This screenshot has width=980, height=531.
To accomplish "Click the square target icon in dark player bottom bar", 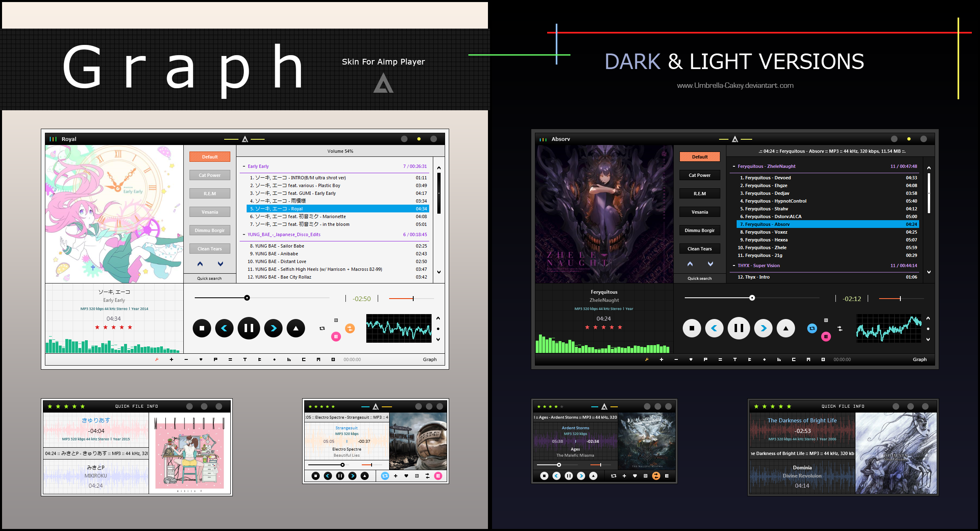I will (x=823, y=359).
